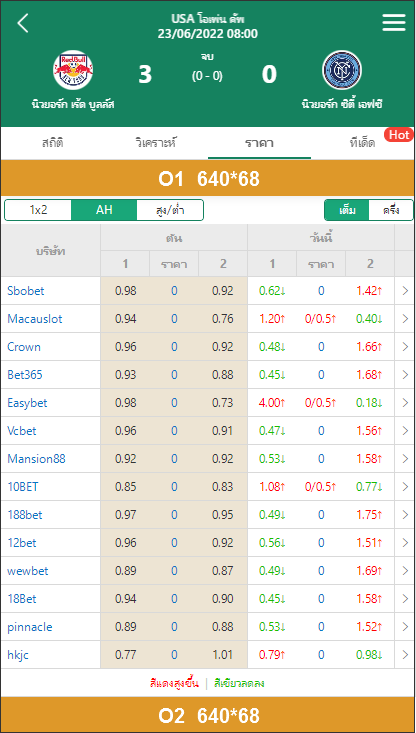Open the hamburger menu icon
Screen dimensions: 416x733
pyautogui.click(x=394, y=22)
